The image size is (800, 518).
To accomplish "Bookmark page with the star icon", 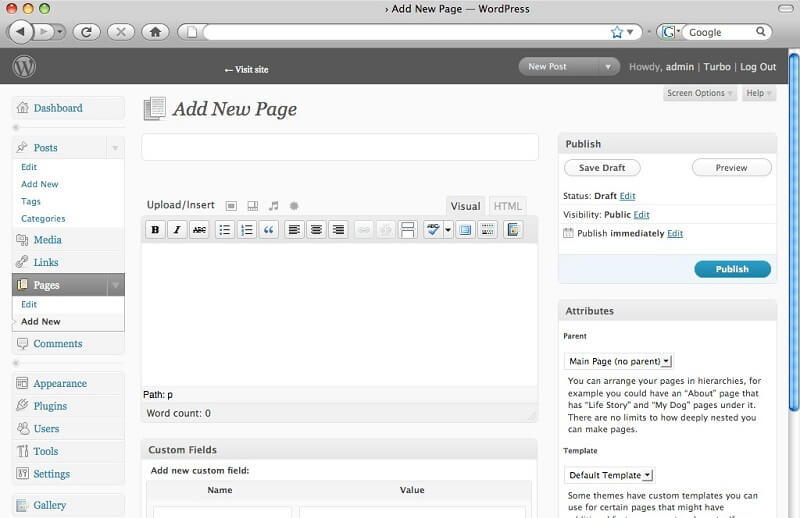I will tap(617, 32).
